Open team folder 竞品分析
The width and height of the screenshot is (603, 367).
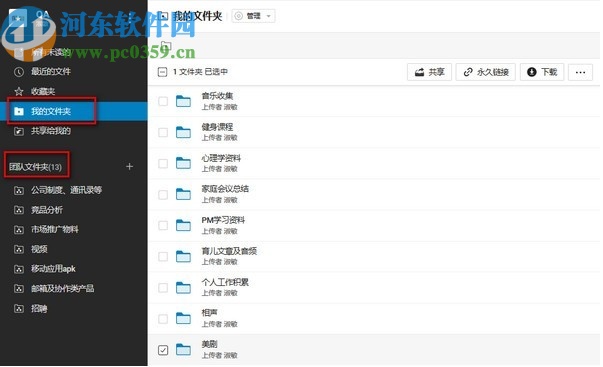47,210
